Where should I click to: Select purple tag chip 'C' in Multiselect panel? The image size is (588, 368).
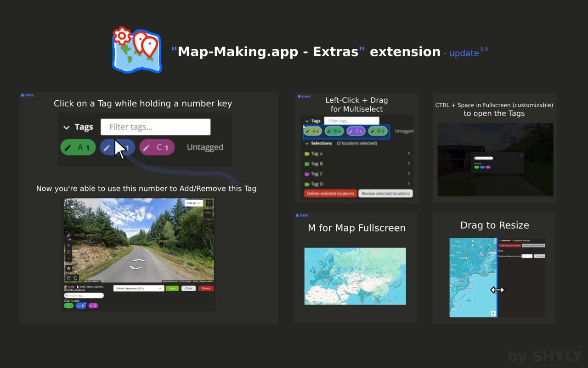pyautogui.click(x=356, y=131)
